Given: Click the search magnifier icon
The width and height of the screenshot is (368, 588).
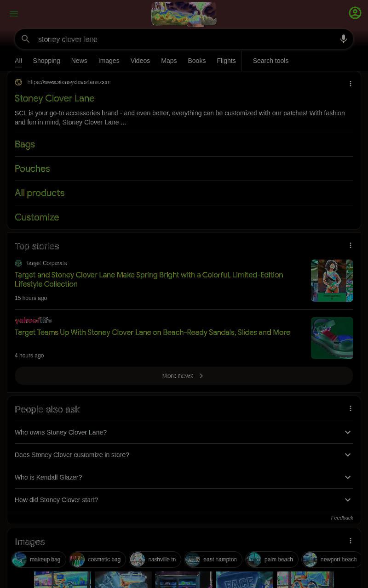Looking at the screenshot, I should click(x=26, y=39).
